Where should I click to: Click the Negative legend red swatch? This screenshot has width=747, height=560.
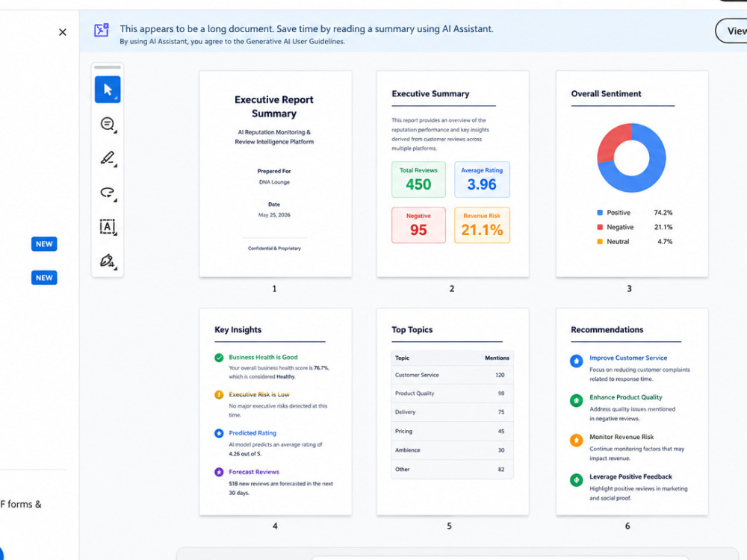[600, 227]
